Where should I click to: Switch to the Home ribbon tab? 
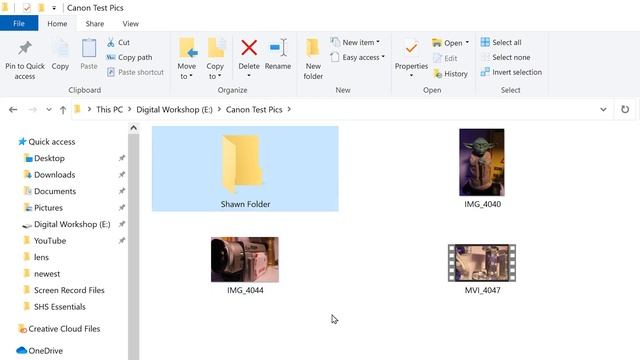(57, 24)
